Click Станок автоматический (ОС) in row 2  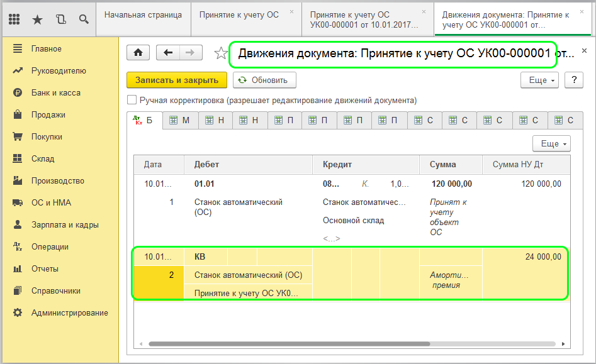coord(248,275)
